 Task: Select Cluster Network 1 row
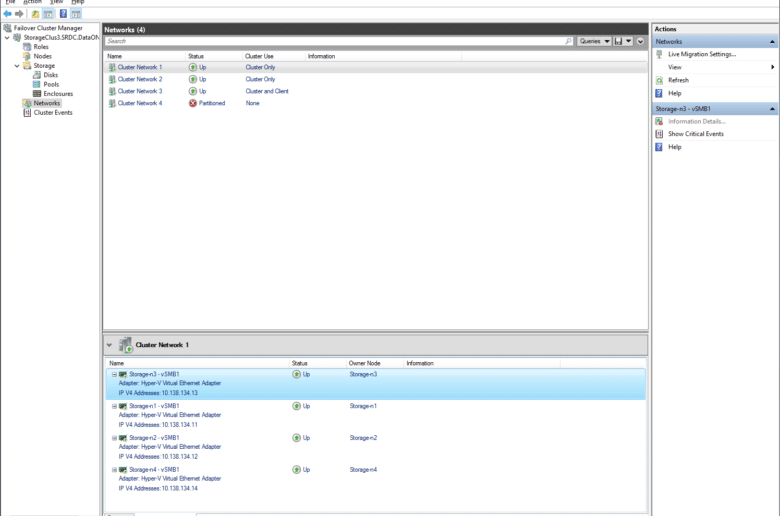pyautogui.click(x=376, y=67)
